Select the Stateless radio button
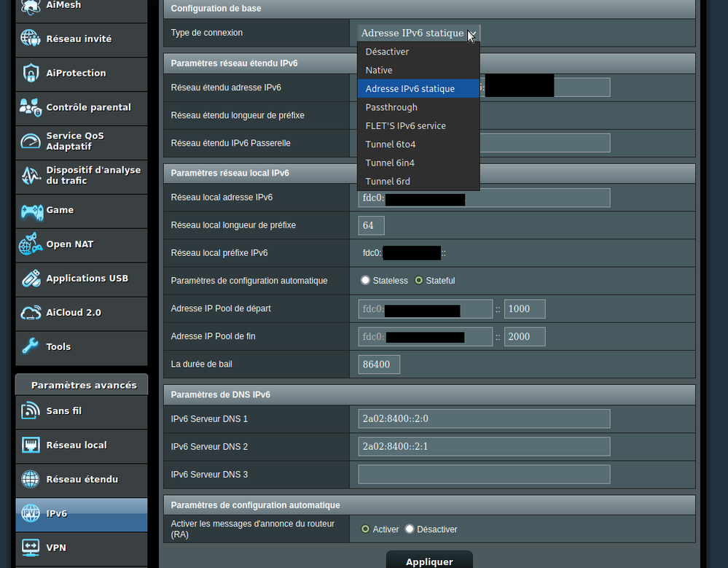The image size is (728, 568). tap(366, 281)
